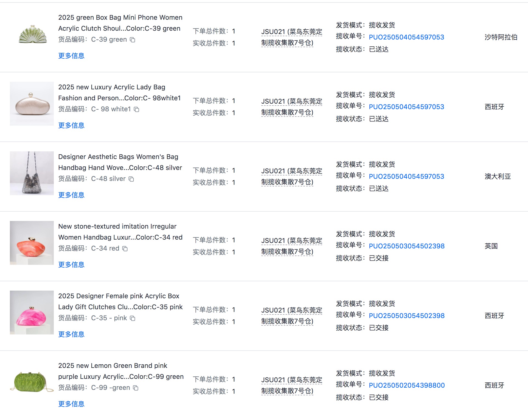Screen dimensions: 528x420
Task: Show more info for Lemon Green bag
Action: [x=71, y=404]
